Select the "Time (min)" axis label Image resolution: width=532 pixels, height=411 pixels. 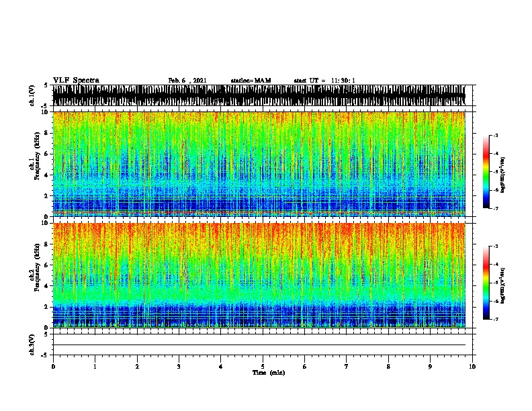pyautogui.click(x=269, y=373)
